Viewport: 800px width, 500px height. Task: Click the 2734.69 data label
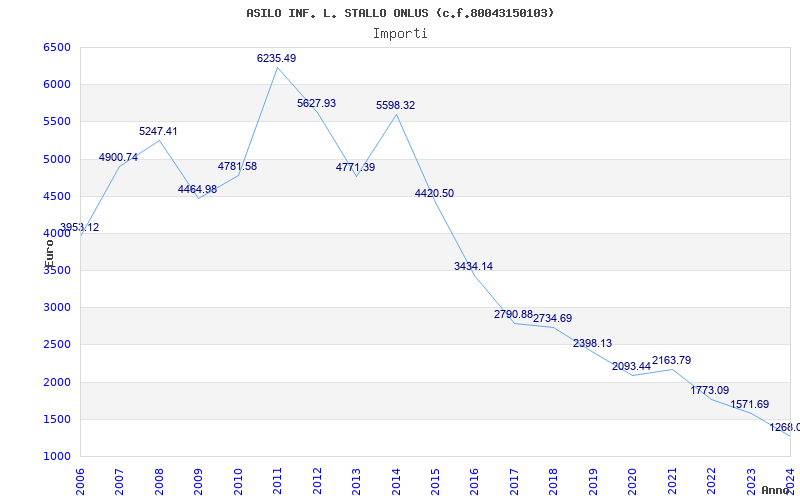(x=553, y=318)
